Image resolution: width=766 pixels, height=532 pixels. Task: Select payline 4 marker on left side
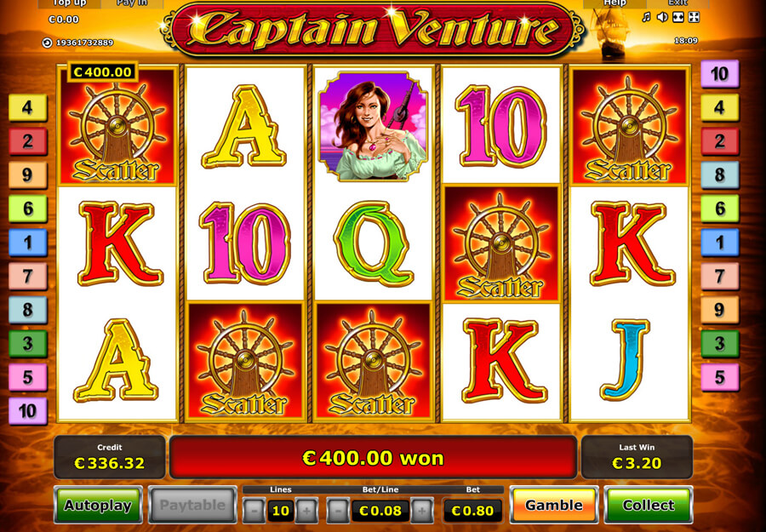(x=28, y=107)
